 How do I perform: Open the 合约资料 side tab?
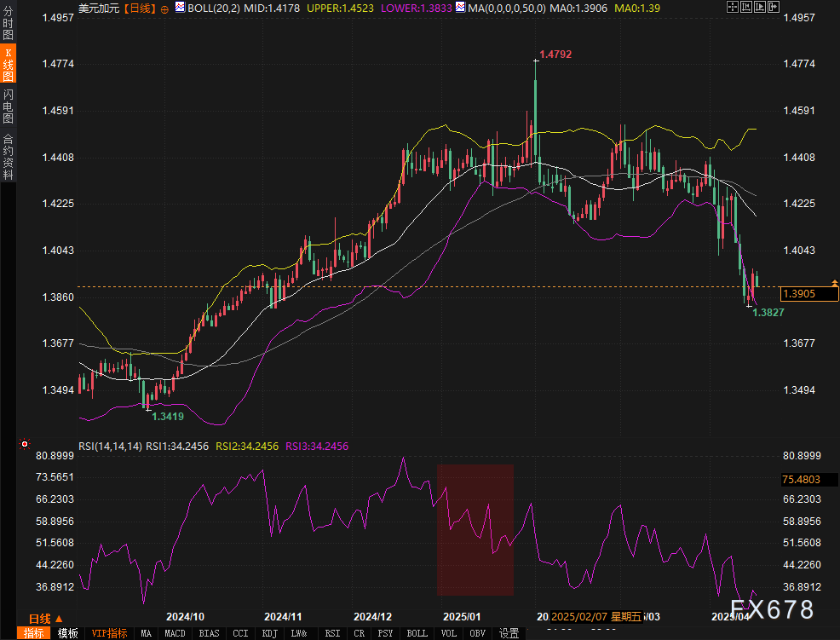(8, 156)
